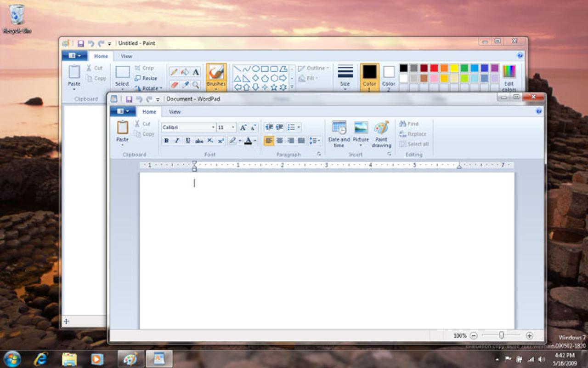Switch to the View tab in Paint
This screenshot has width=588, height=368.
point(126,56)
